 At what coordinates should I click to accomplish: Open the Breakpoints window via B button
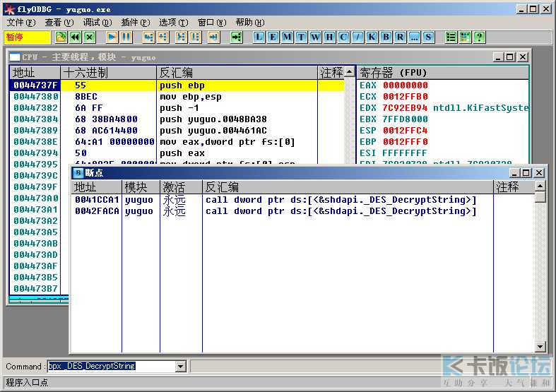[386, 37]
